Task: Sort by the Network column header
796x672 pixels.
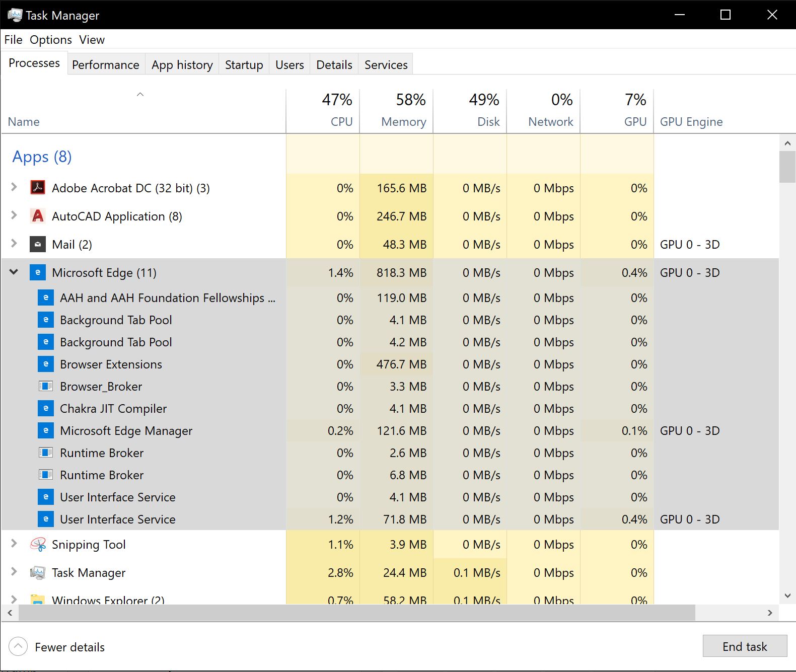Action: 543,112
